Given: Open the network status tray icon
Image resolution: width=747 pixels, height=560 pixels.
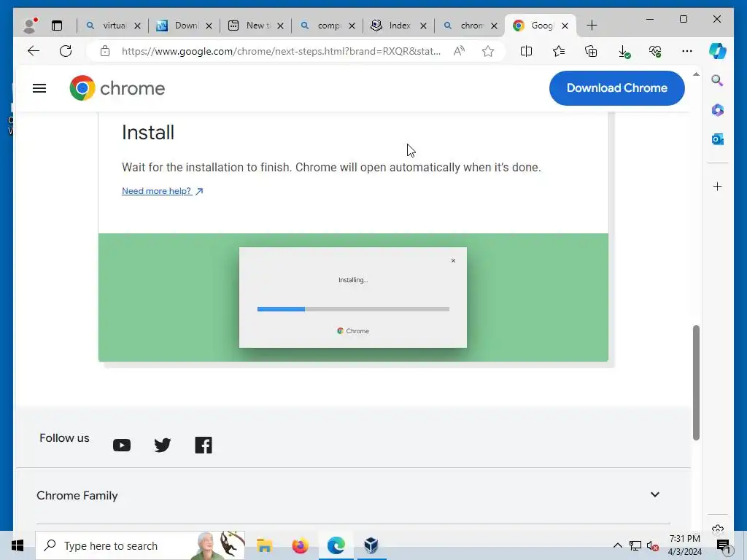Looking at the screenshot, I should click(x=635, y=545).
